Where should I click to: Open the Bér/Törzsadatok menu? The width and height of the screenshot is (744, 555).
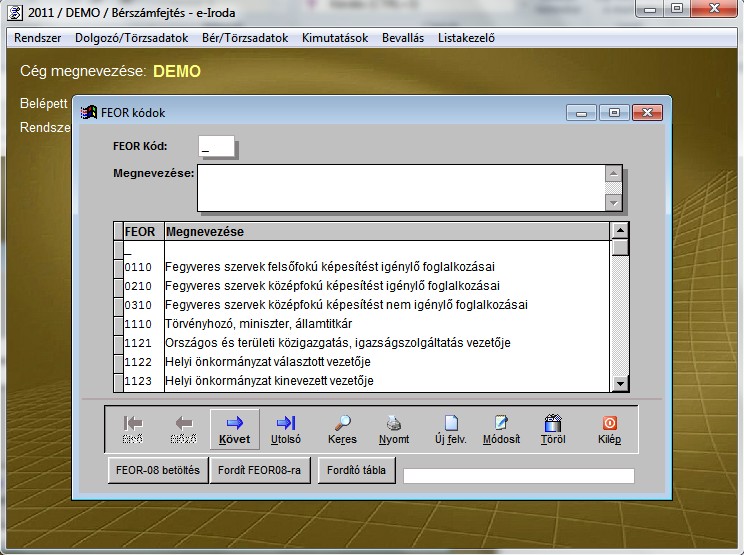tap(245, 38)
